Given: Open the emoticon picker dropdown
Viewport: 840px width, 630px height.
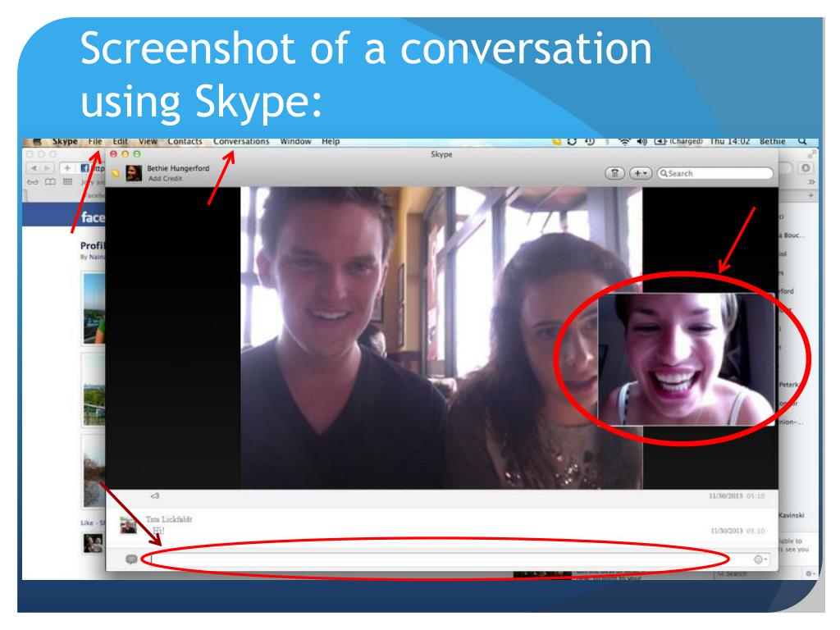Looking at the screenshot, I should coord(760,559).
